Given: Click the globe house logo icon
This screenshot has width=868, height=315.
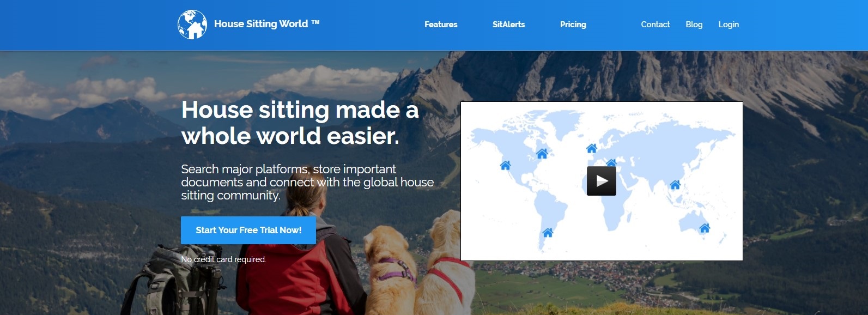Looking at the screenshot, I should 192,25.
